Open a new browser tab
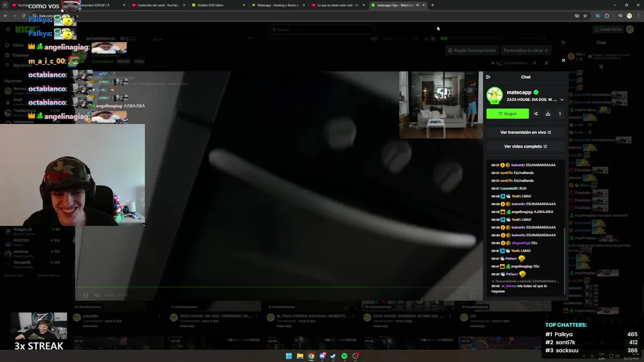644x362 pixels. click(x=433, y=5)
